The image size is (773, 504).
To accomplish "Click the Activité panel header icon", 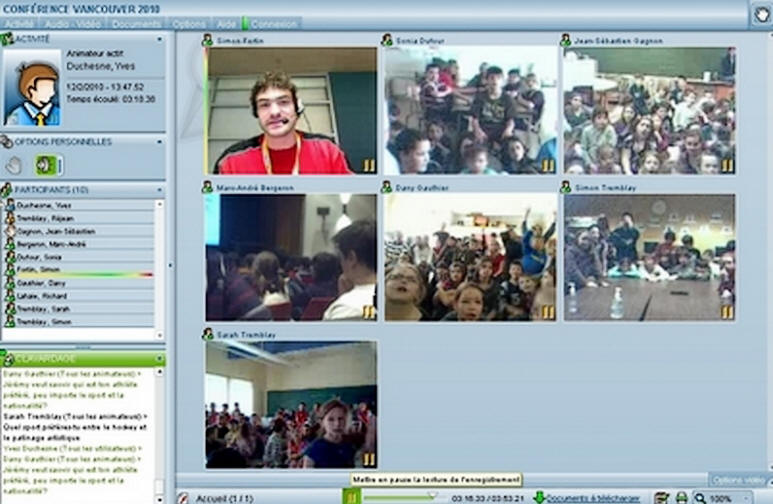I will (x=6, y=38).
